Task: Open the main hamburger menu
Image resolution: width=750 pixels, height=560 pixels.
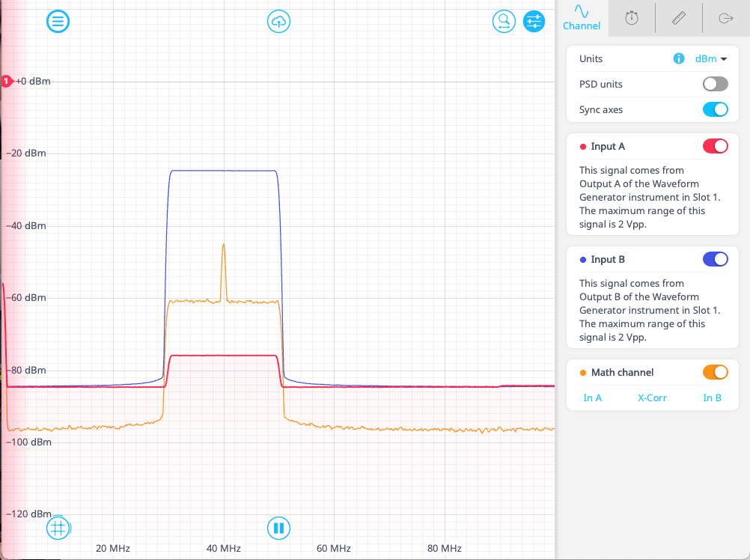Action: coord(58,21)
